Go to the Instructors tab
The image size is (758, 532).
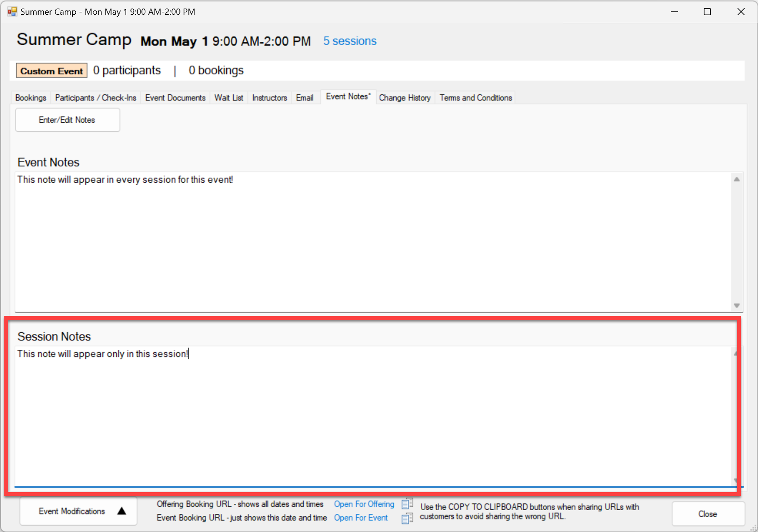tap(269, 98)
